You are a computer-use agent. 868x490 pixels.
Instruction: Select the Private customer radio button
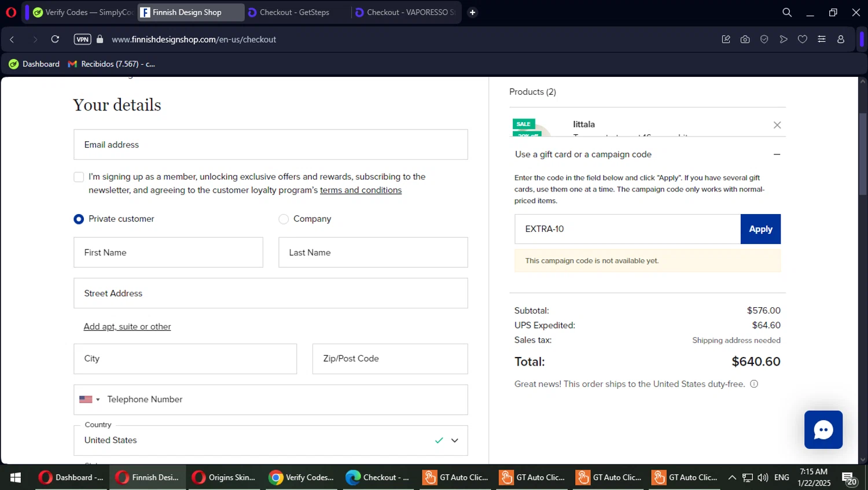[x=79, y=219]
